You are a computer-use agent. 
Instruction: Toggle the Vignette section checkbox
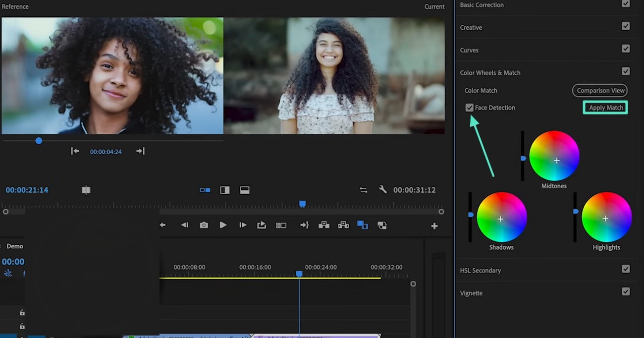[626, 291]
